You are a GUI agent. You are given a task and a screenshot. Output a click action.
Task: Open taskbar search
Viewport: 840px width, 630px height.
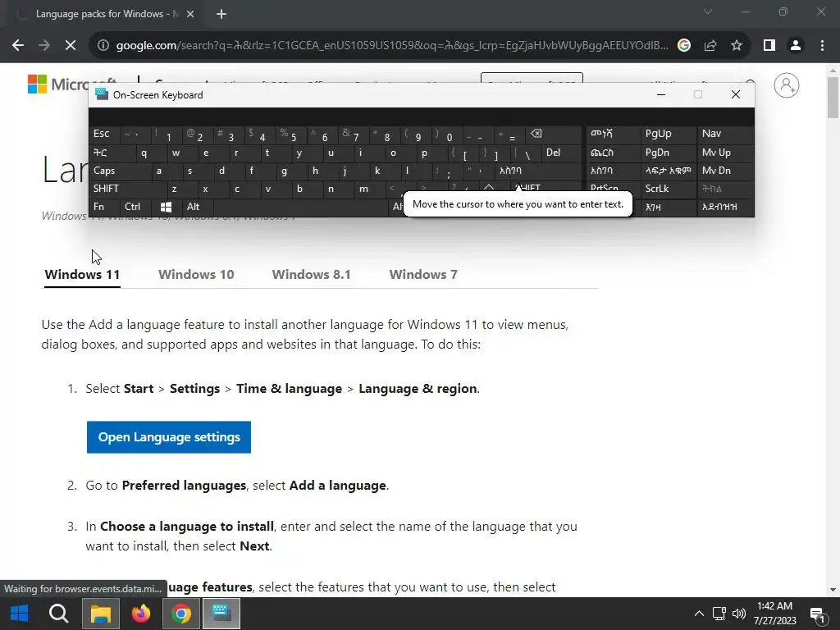pos(59,614)
